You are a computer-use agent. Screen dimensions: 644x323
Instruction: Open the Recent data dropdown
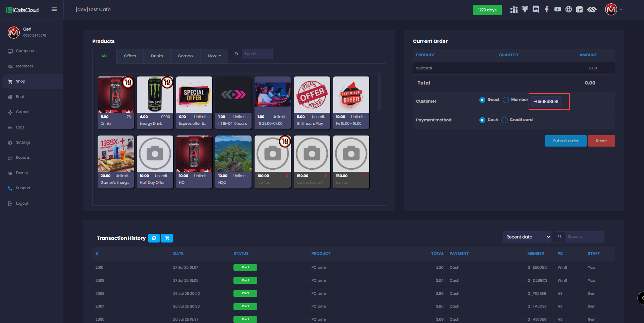pyautogui.click(x=527, y=237)
